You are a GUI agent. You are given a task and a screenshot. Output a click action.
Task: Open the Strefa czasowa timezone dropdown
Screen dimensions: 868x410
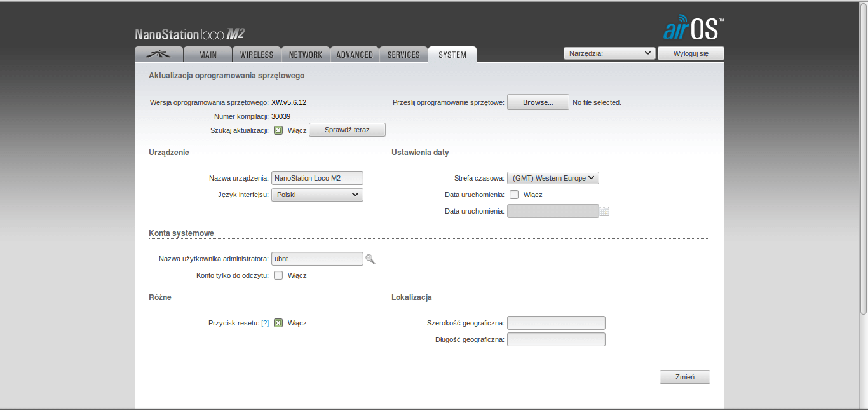click(553, 178)
